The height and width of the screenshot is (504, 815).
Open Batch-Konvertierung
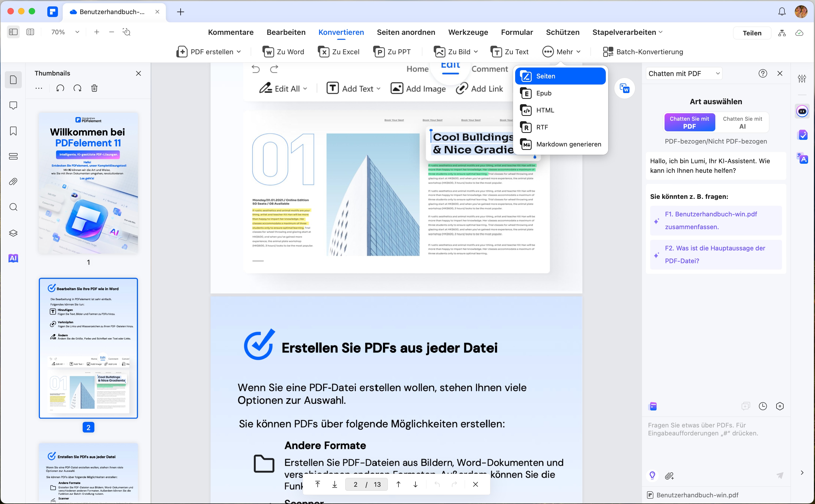[x=643, y=52]
